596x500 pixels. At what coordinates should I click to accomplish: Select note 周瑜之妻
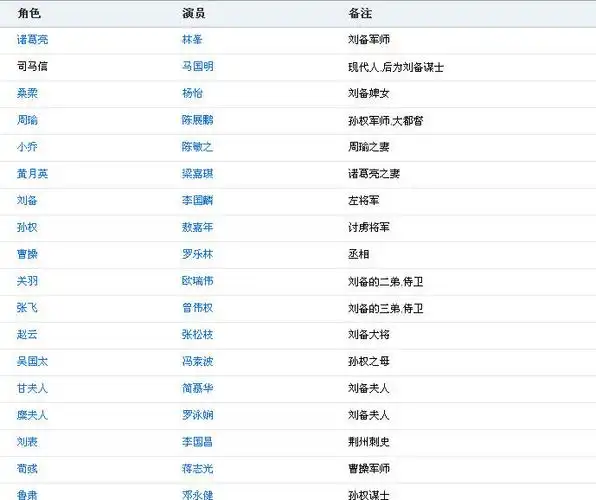(369, 147)
